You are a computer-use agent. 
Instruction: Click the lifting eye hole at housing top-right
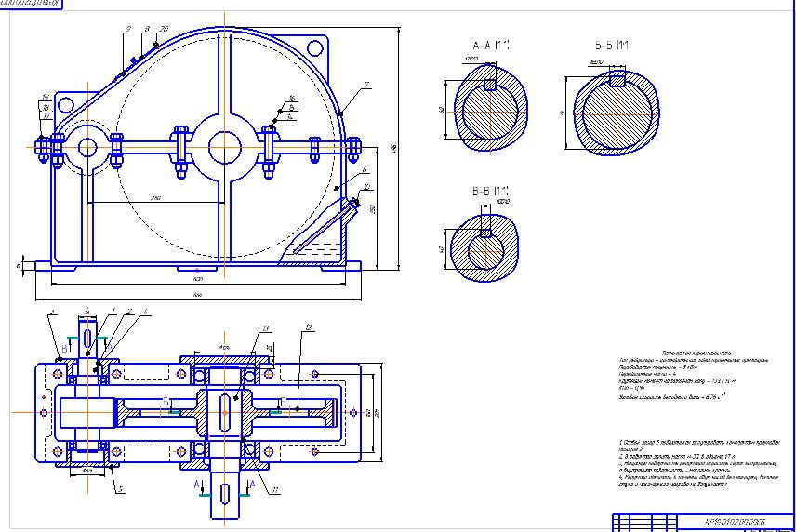(315, 49)
